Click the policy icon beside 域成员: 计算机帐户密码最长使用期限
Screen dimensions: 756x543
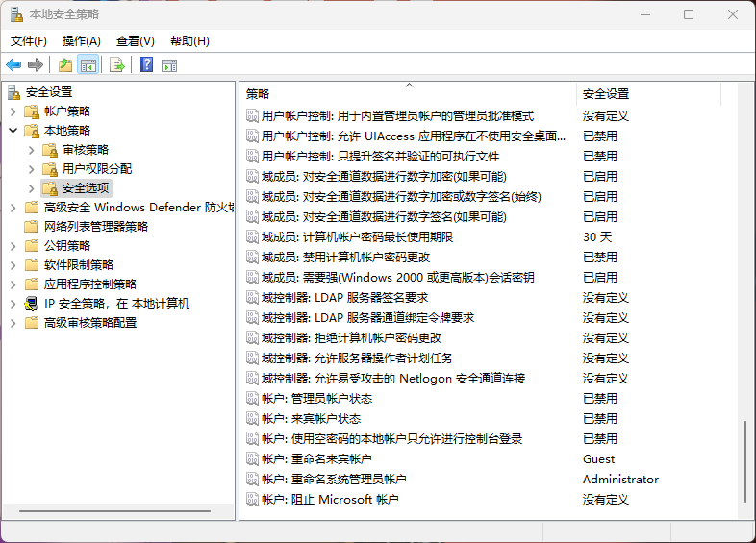click(x=252, y=237)
